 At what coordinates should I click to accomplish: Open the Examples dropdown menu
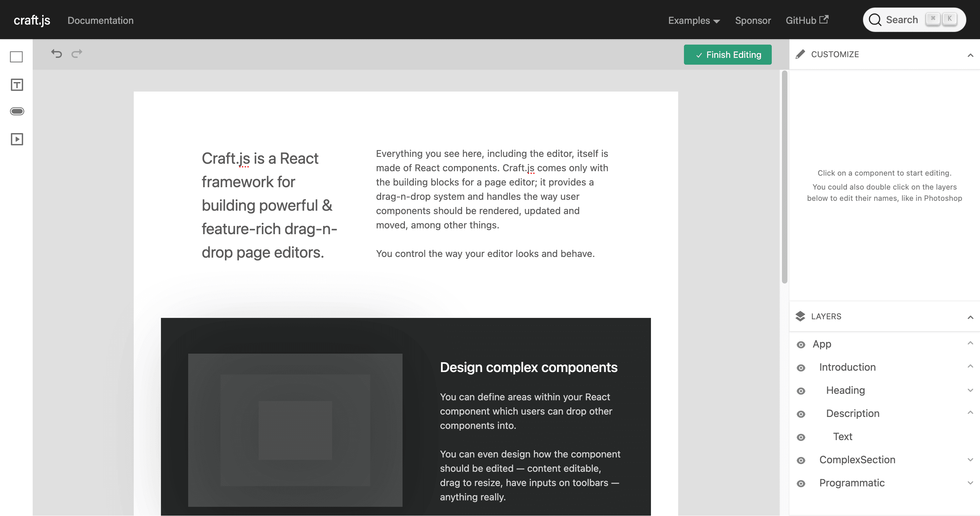click(x=693, y=20)
